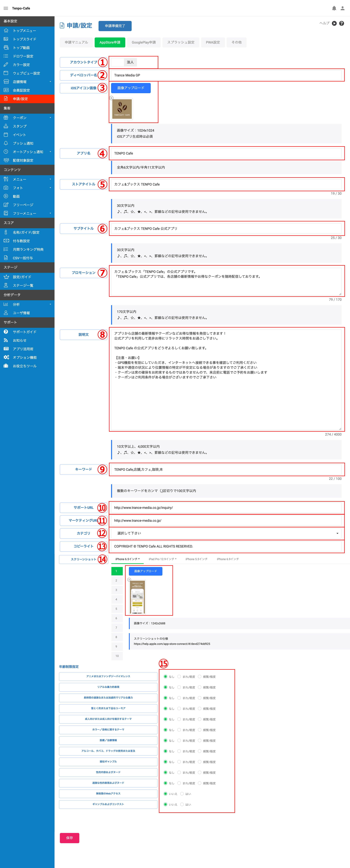
Task: Select はい for ギャンブルおよびコンテスト
Action: (x=182, y=804)
